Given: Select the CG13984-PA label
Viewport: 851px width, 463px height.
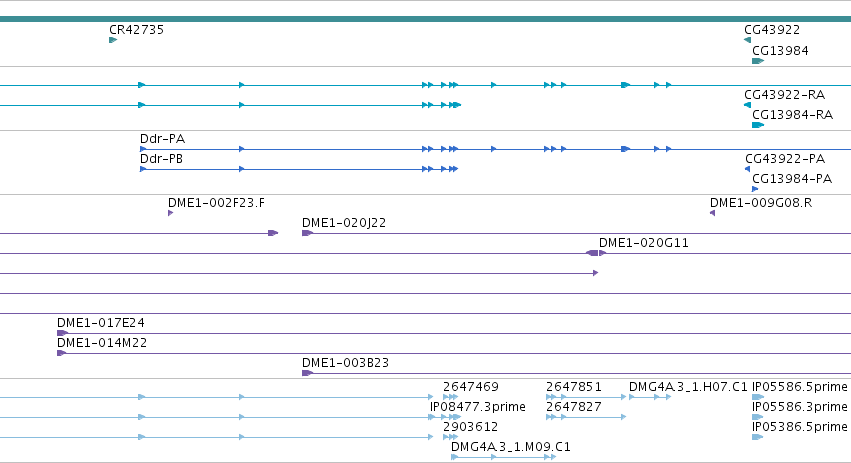Looking at the screenshot, I should (792, 179).
